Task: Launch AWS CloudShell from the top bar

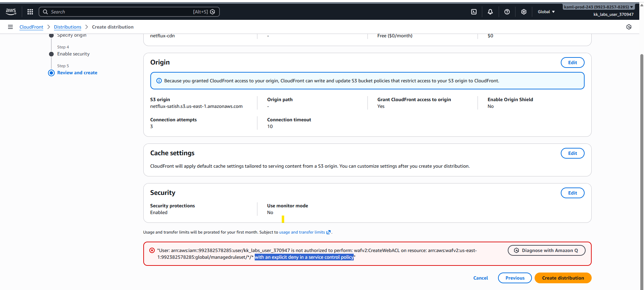Action: [474, 12]
